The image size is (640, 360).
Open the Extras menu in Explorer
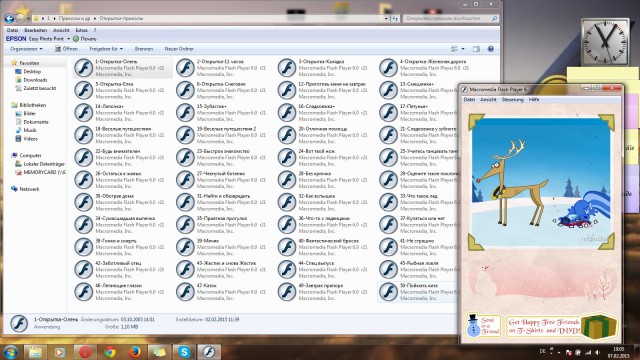coord(81,30)
